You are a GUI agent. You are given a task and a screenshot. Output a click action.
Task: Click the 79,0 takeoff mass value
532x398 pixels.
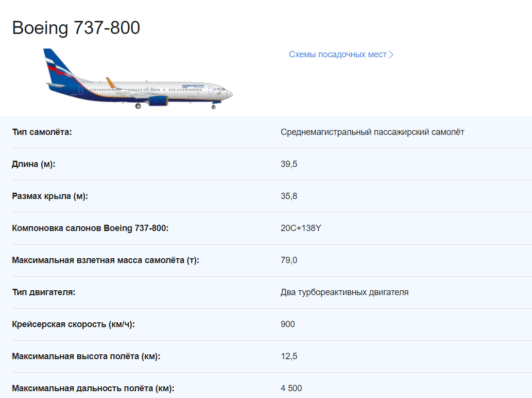pyautogui.click(x=289, y=260)
